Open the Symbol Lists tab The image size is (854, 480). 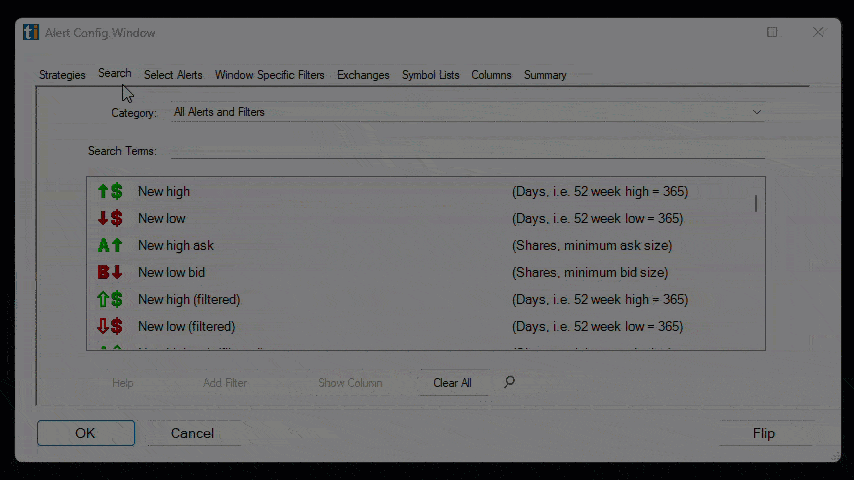click(x=431, y=75)
